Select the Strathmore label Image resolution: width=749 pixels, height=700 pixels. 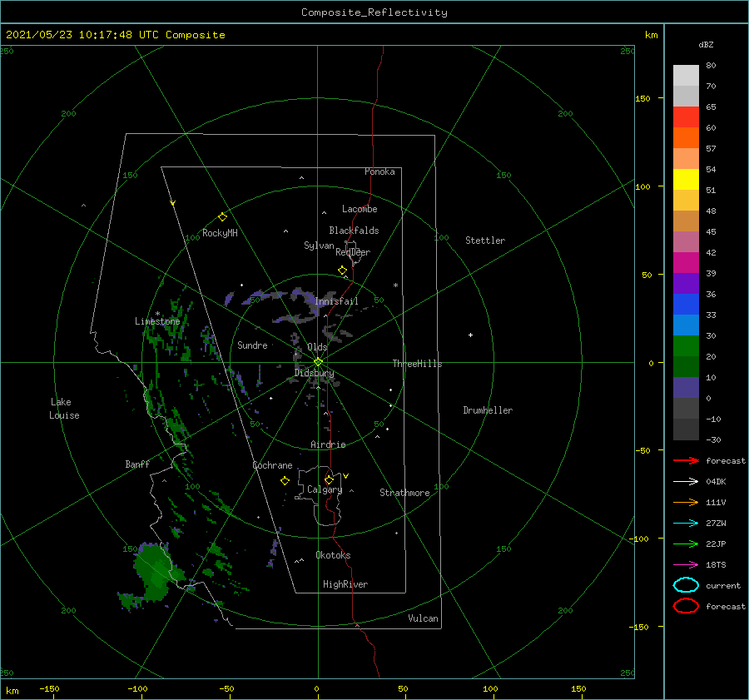point(404,493)
